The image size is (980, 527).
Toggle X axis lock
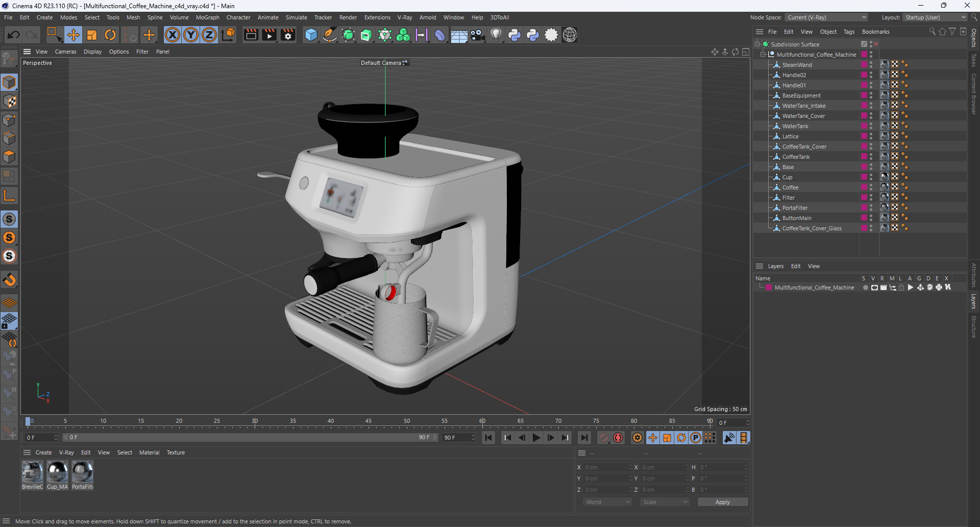[173, 35]
